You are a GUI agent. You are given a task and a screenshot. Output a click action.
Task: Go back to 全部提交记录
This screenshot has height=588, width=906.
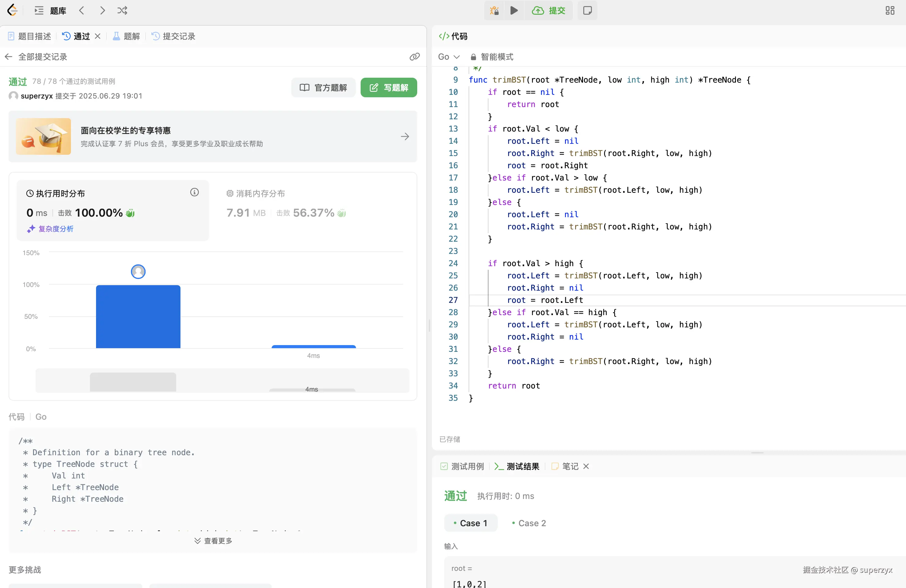(36, 57)
